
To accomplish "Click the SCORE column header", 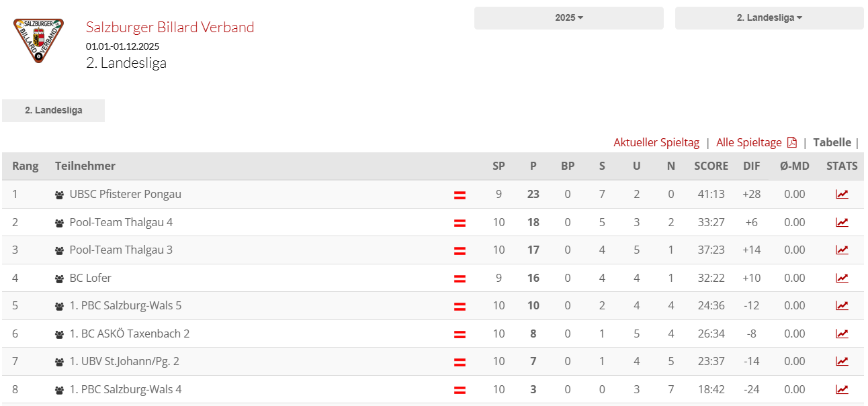I will 711,166.
